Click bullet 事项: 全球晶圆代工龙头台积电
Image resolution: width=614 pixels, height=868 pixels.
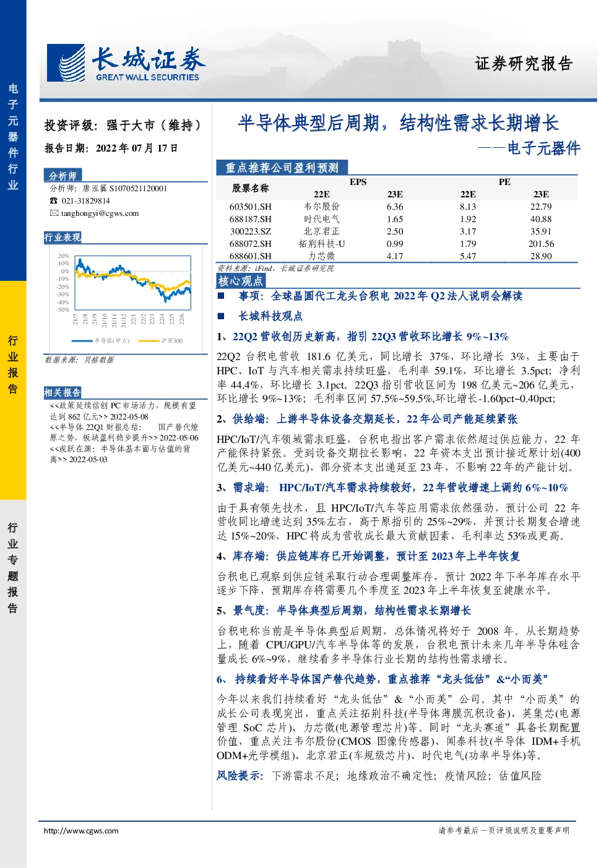381,296
